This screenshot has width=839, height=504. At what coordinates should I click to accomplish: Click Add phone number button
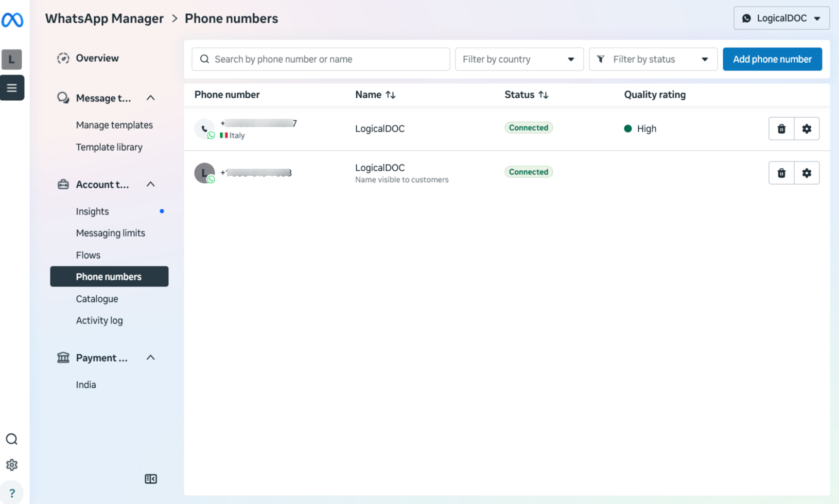point(772,59)
